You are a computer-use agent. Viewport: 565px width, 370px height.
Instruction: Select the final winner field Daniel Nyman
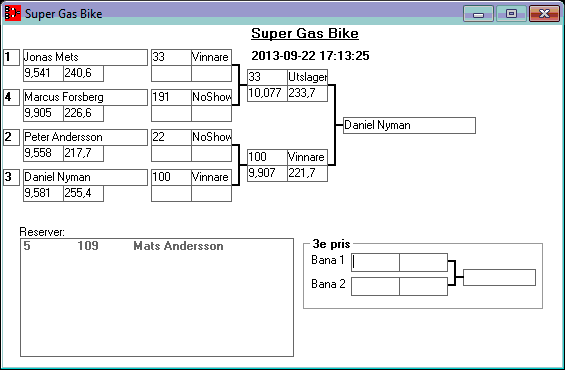(x=409, y=125)
